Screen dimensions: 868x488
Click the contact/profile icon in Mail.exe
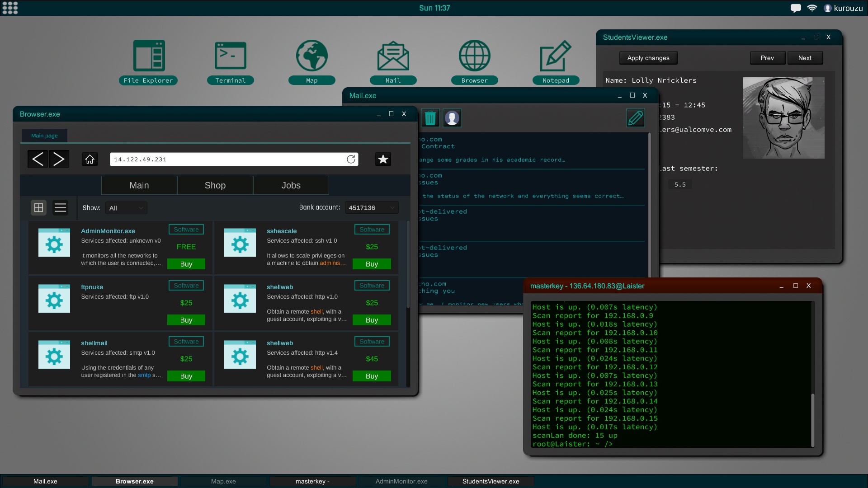[x=452, y=117]
